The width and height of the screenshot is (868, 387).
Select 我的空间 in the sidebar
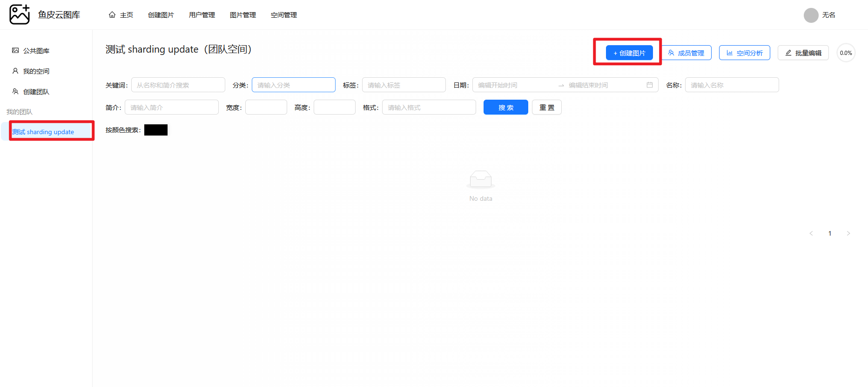tap(47, 71)
